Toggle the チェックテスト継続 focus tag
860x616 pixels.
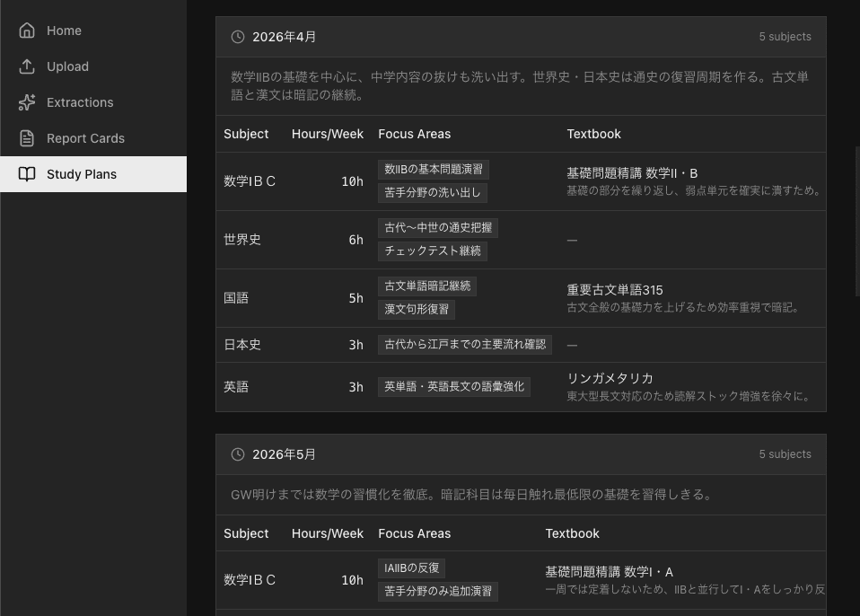coord(432,251)
